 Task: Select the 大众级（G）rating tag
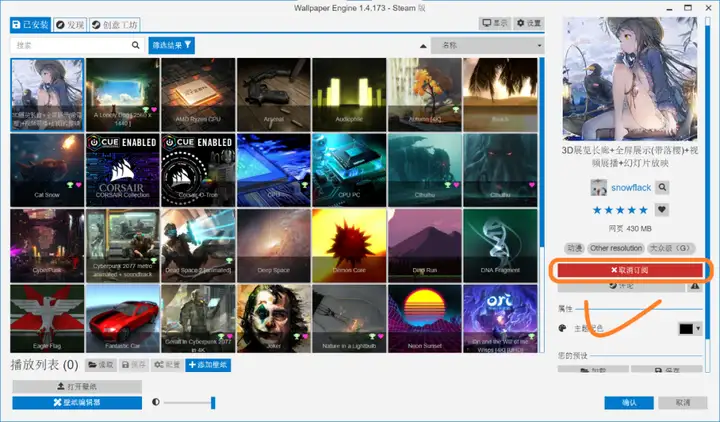[671, 248]
